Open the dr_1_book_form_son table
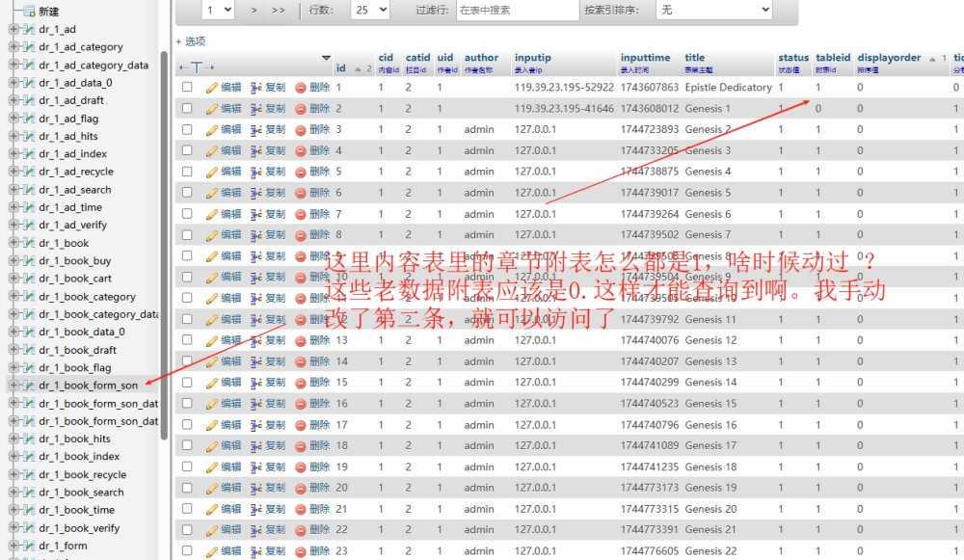This screenshot has height=560, width=964. coord(88,386)
